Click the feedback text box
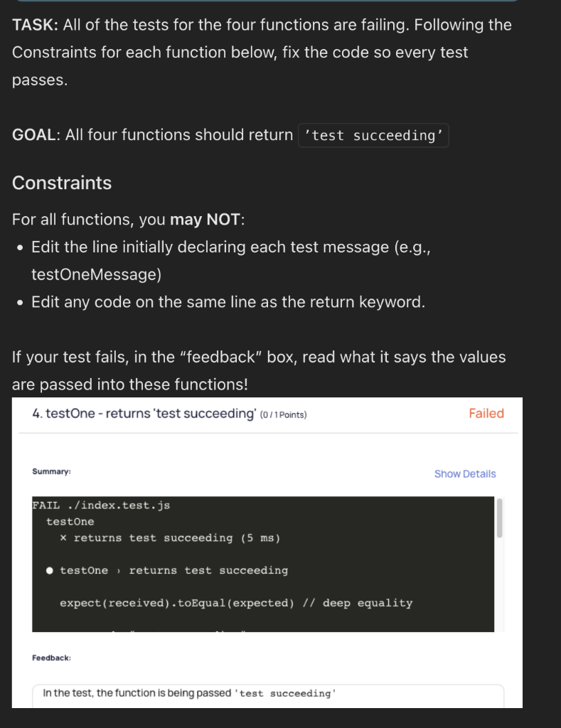Image resolution: width=561 pixels, height=728 pixels. [269, 695]
